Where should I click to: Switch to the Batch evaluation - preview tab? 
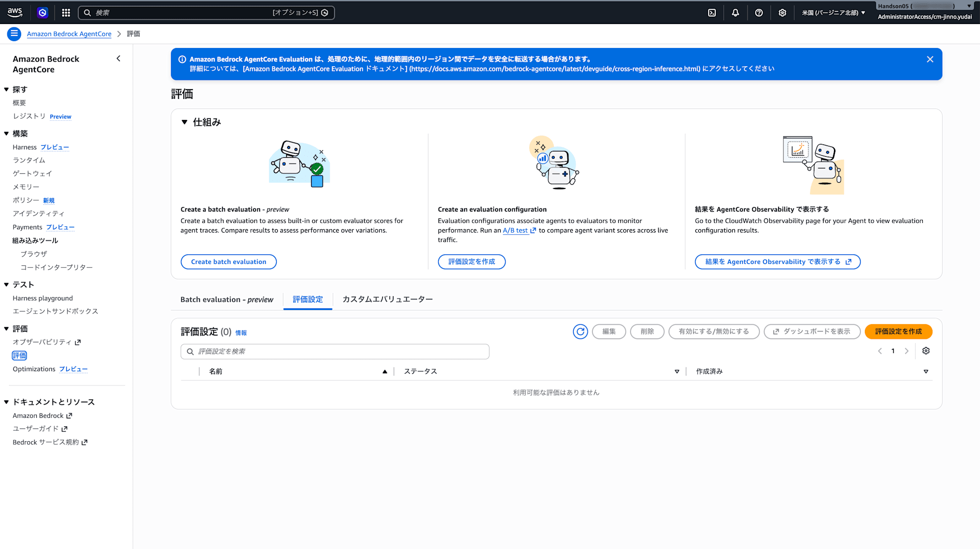tap(227, 300)
